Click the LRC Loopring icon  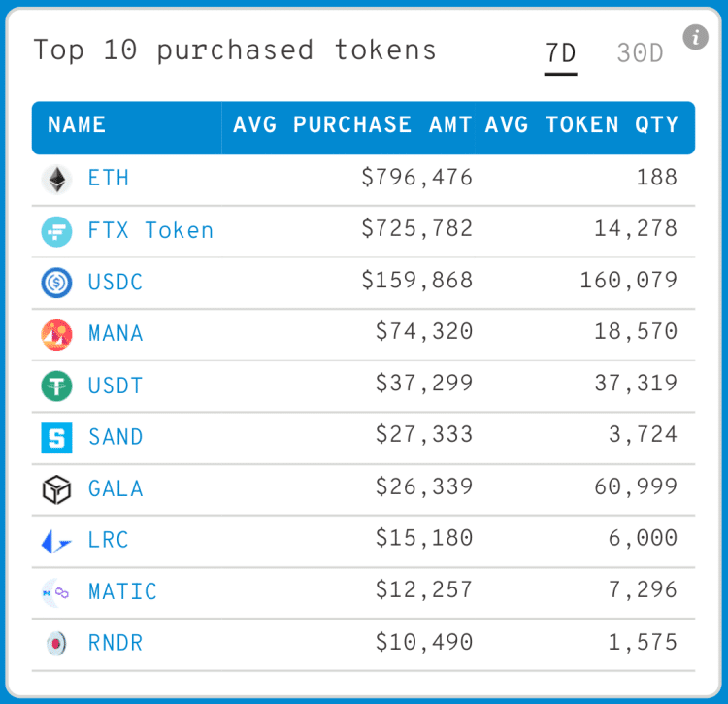click(x=56, y=541)
